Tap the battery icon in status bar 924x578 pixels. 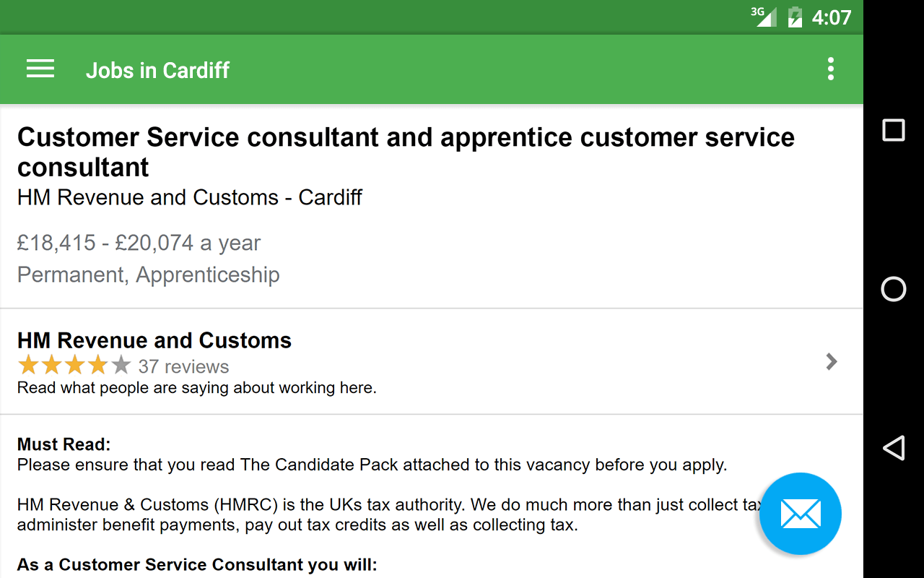point(795,17)
